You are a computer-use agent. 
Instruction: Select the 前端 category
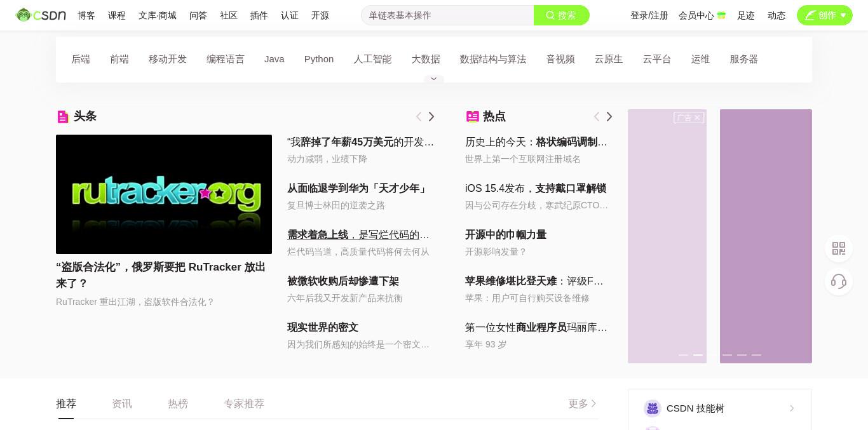[x=119, y=59]
